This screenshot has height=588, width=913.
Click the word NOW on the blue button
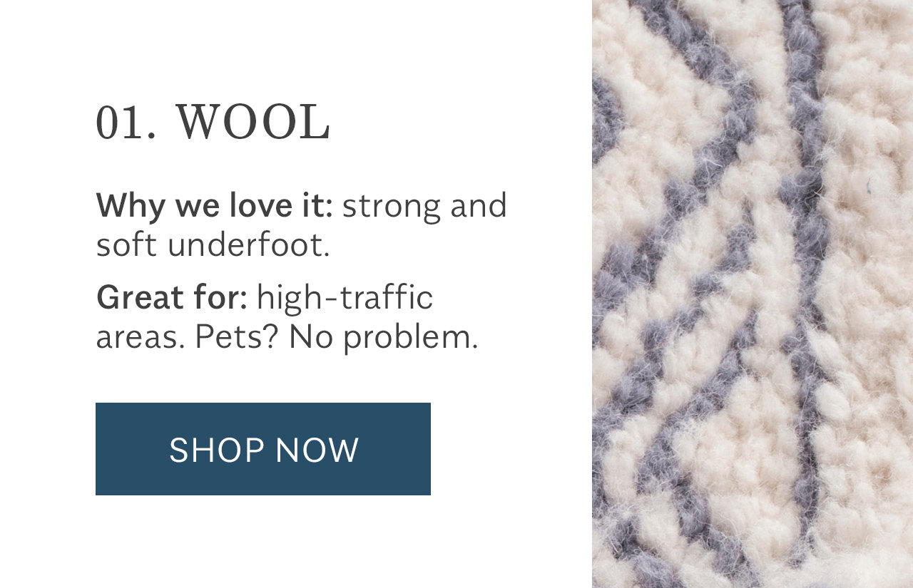(x=317, y=450)
